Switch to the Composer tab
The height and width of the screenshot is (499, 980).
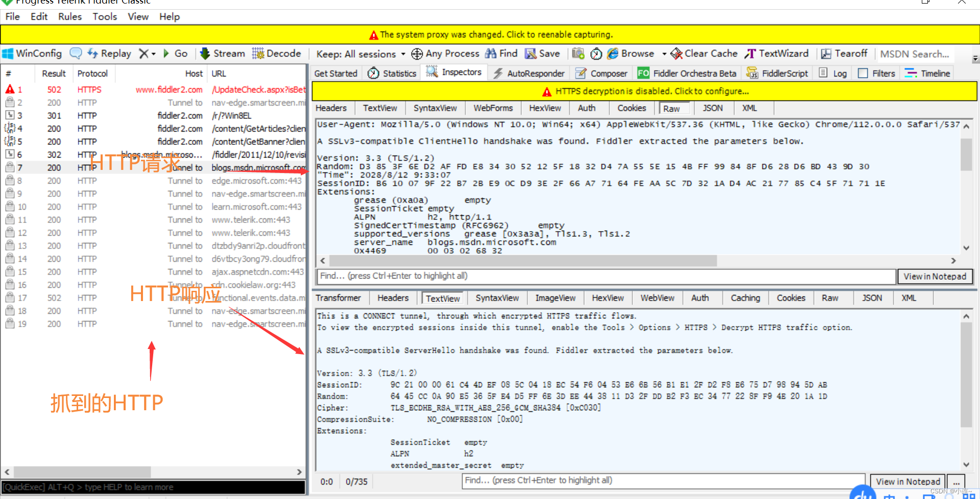point(602,73)
